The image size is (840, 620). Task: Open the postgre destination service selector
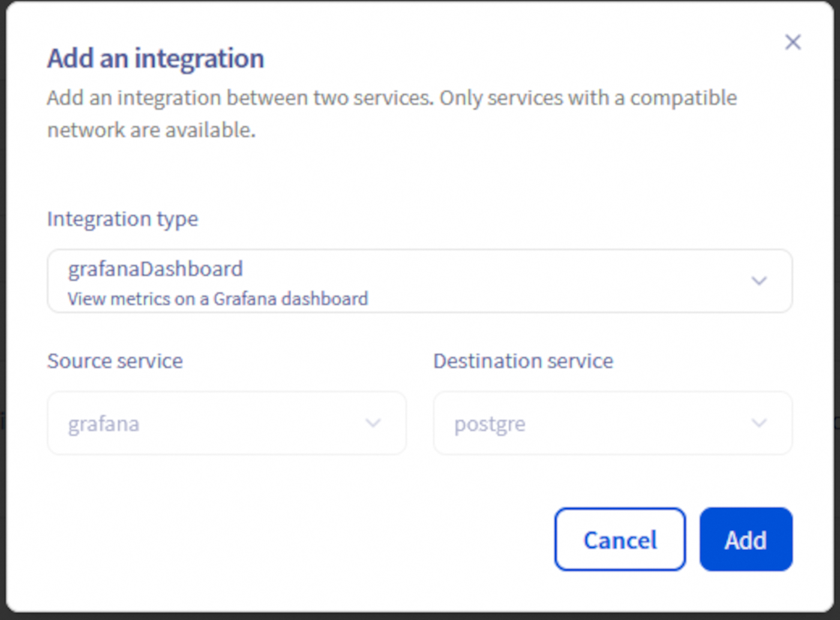coord(612,423)
